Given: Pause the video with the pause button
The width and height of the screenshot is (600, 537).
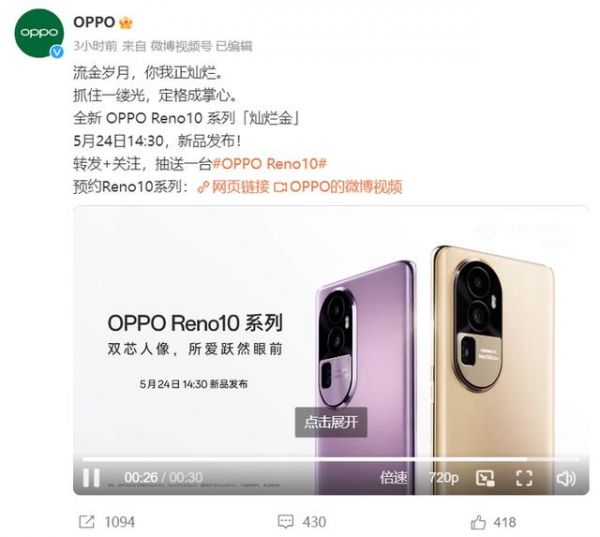Looking at the screenshot, I should click(x=91, y=477).
